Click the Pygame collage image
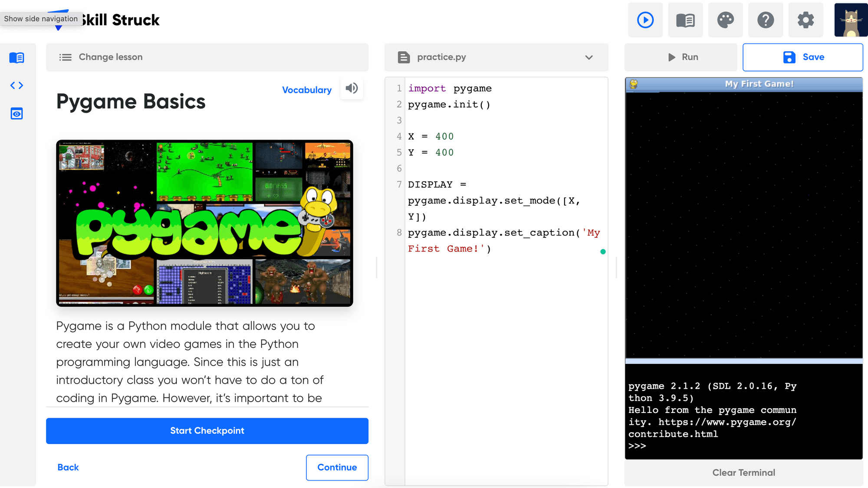 click(204, 223)
